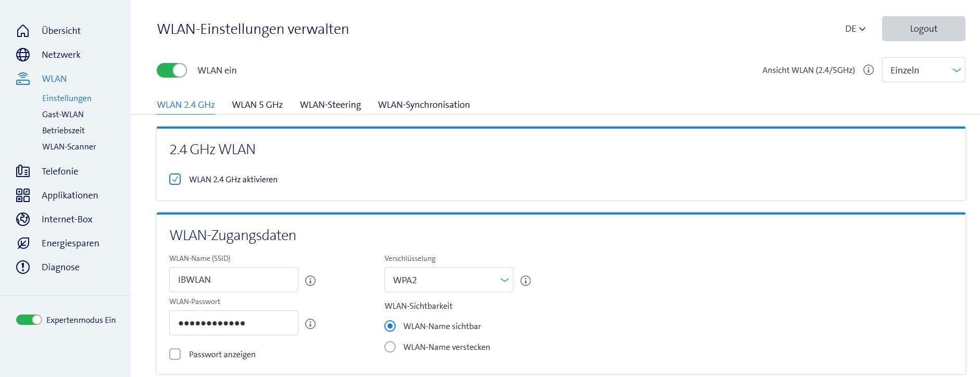The image size is (980, 377).
Task: Open the DE language dropdown
Action: 855,29
